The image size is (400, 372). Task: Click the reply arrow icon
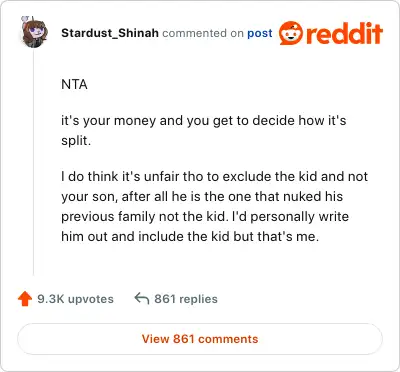click(141, 298)
